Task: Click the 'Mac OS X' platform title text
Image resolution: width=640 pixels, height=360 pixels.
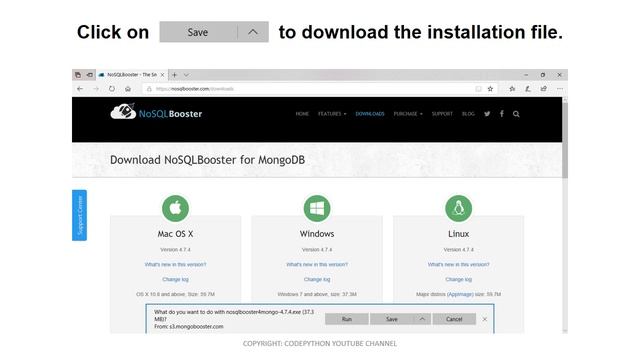Action: [x=176, y=234]
